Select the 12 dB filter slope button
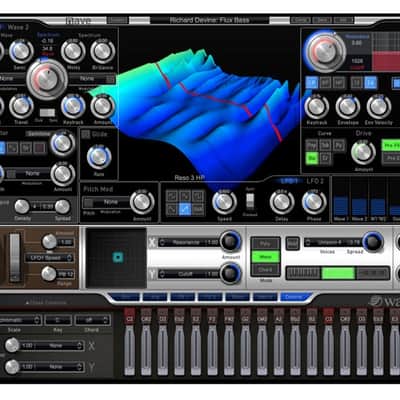Image resolution: width=400 pixels, height=400 pixels. tap(357, 83)
